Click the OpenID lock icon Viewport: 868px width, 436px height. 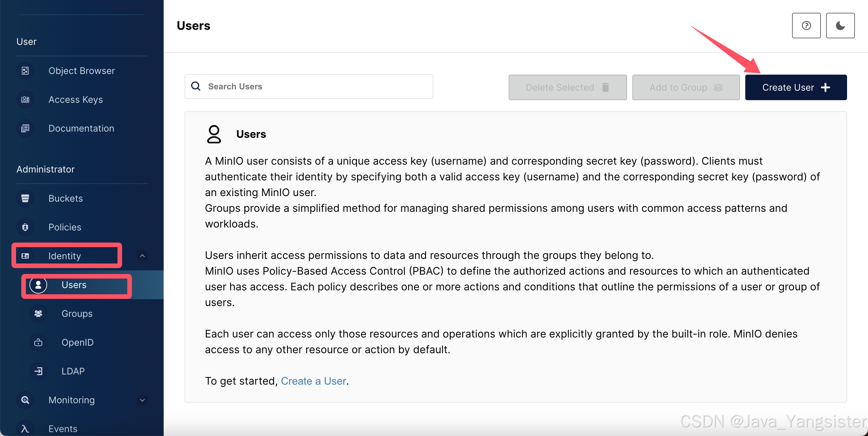point(38,342)
